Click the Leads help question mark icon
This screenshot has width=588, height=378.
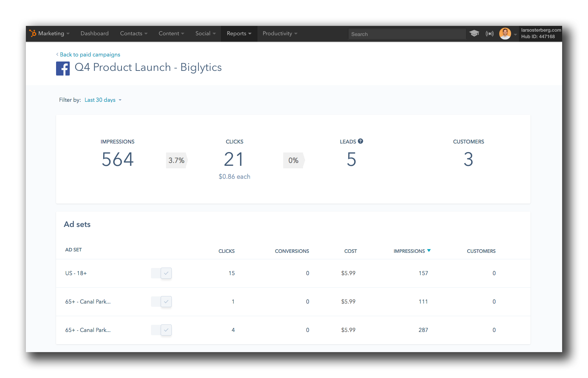pyautogui.click(x=360, y=141)
